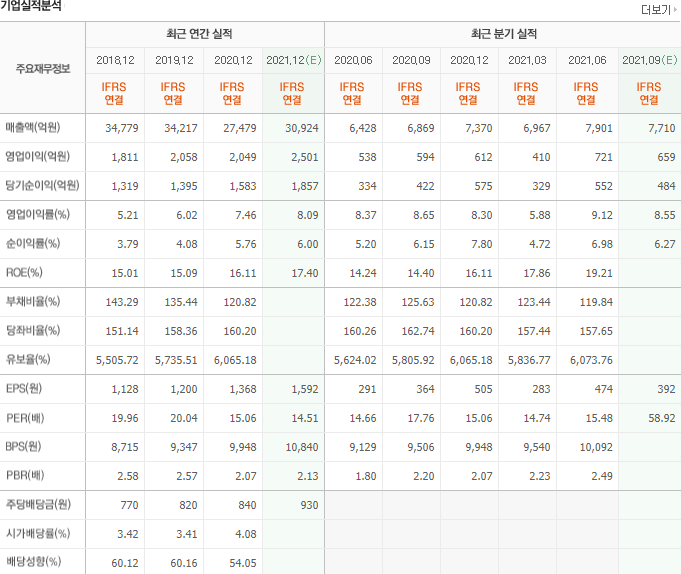Click the 6,073.76 reserve ratio value

(592, 360)
